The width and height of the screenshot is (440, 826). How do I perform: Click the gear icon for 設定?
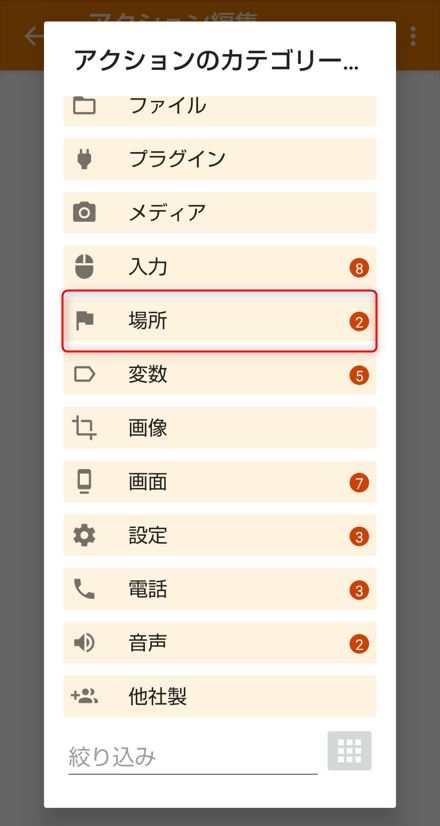click(84, 536)
